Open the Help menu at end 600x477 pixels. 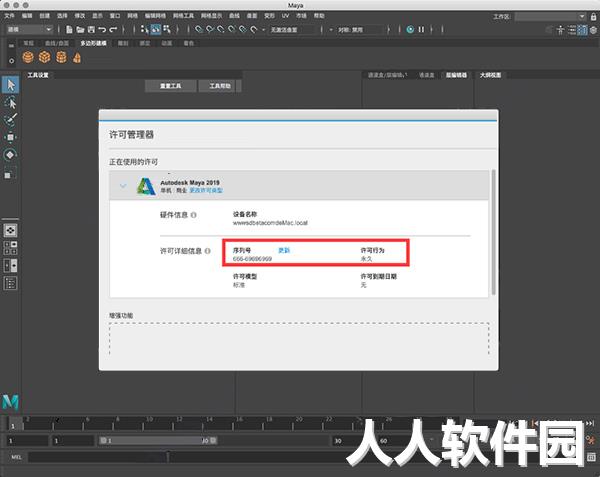[x=319, y=16]
